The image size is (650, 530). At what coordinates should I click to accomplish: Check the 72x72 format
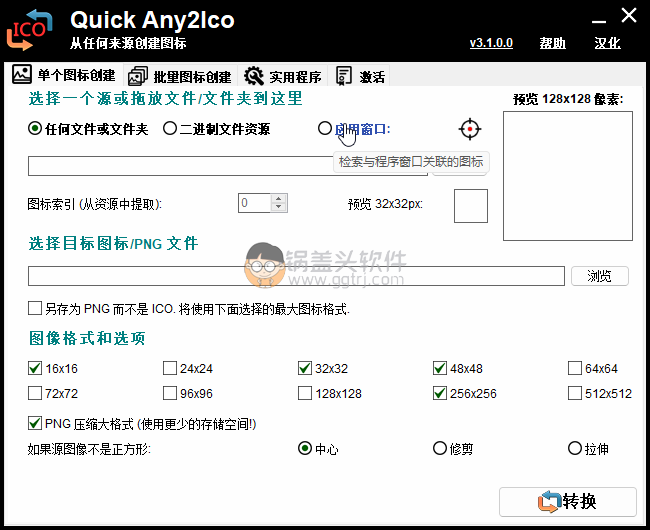35,393
